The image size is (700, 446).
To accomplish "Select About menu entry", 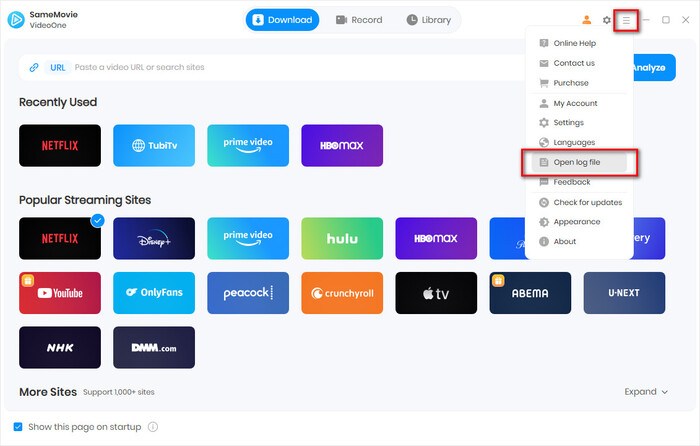I will [x=579, y=242].
